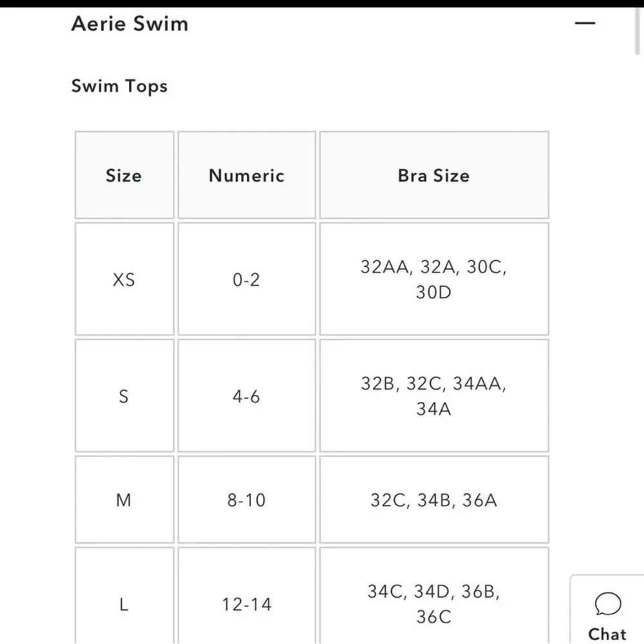Click the page scrollbar on the right edge

[x=638, y=32]
